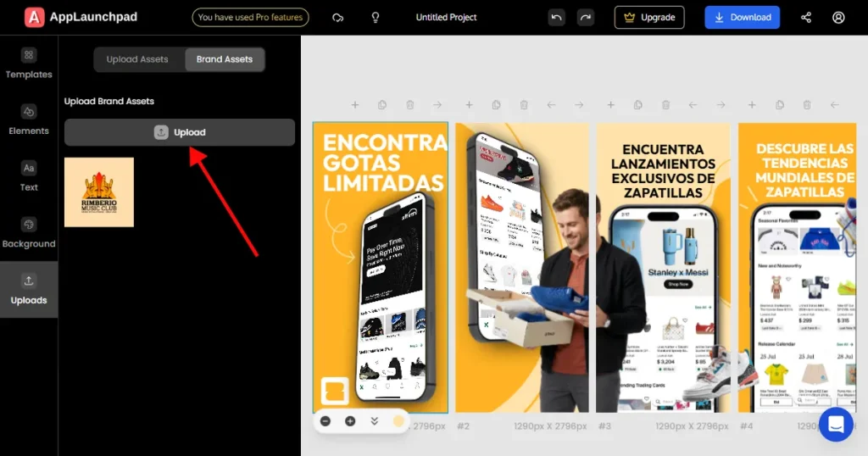Click the 'You have used Pro features' badge

[250, 17]
